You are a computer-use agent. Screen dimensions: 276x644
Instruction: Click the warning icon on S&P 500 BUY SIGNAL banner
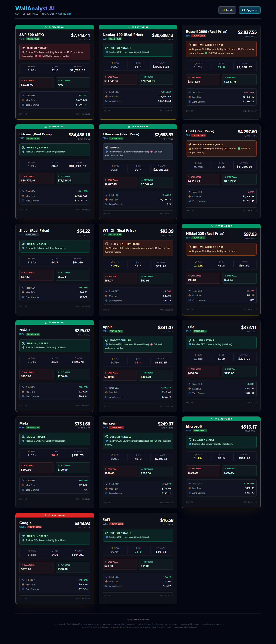click(46, 27)
